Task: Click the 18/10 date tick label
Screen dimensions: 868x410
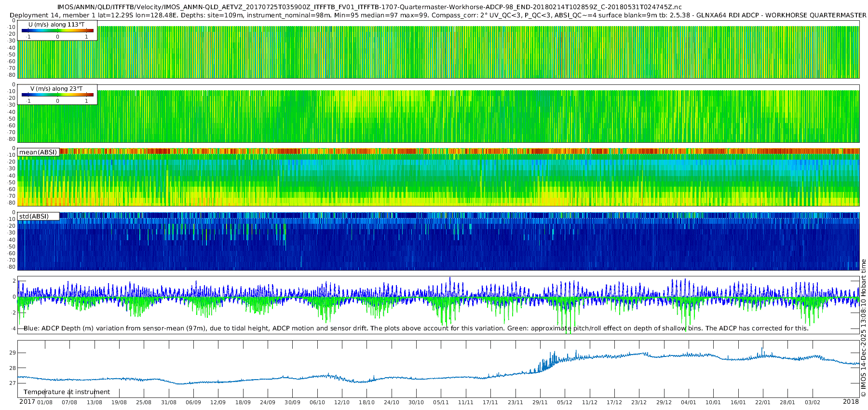Action: click(x=366, y=402)
